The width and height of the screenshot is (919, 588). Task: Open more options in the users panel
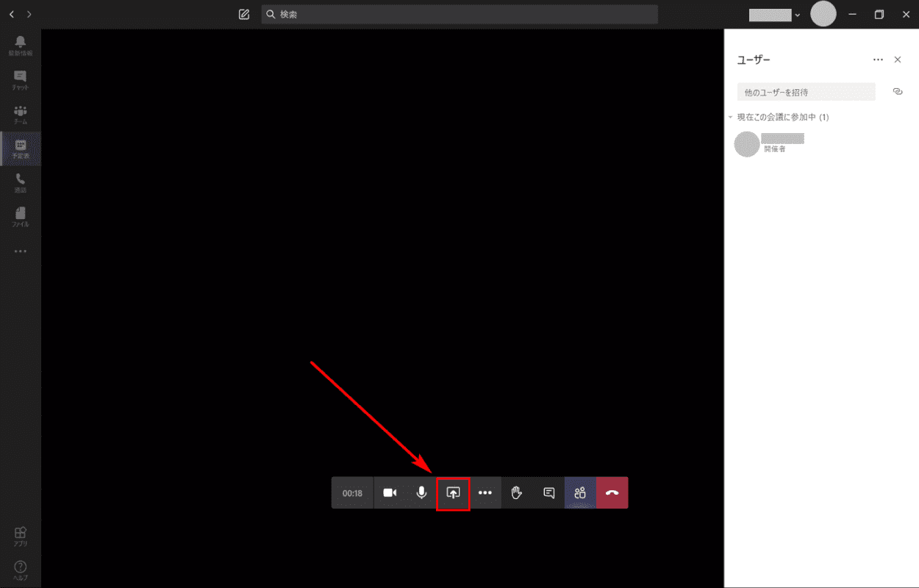click(878, 60)
